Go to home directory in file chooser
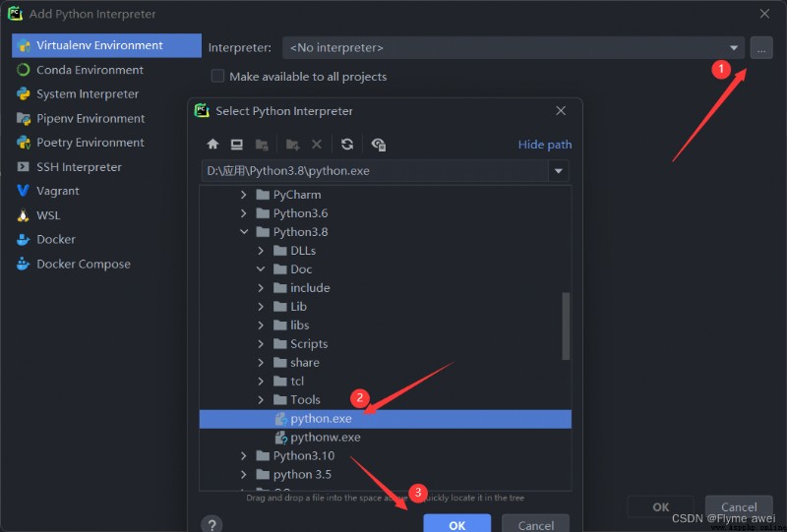This screenshot has height=532, width=787. tap(212, 145)
